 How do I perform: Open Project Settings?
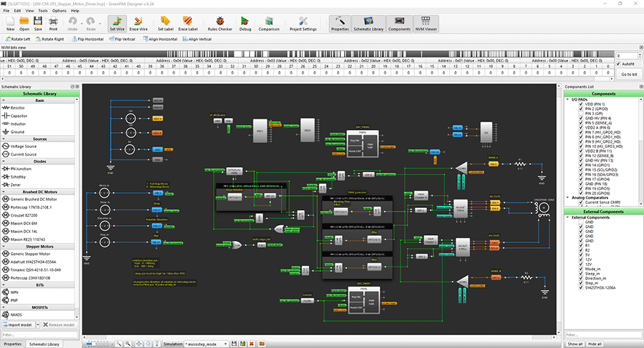pos(303,23)
